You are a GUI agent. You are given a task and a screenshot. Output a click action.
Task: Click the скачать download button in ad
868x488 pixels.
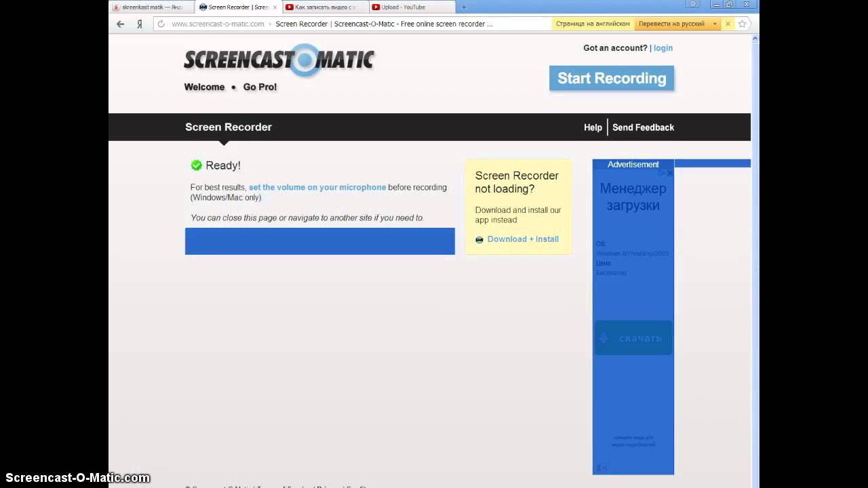(633, 338)
